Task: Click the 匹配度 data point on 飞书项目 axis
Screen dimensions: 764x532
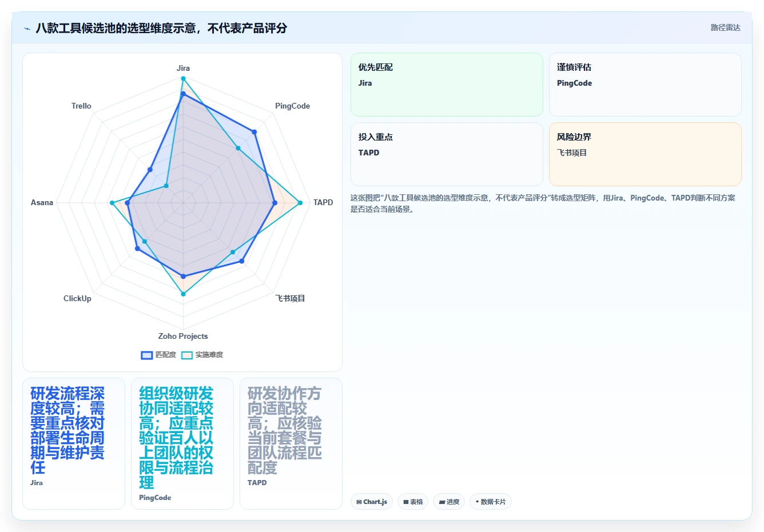Action: [242, 261]
